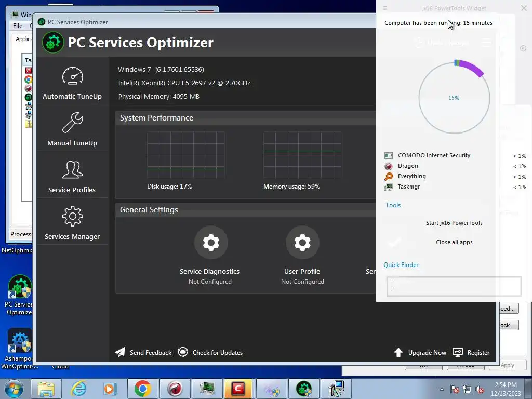Click 'Not Configured' under User Profile
This screenshot has width=532, height=399.
(302, 282)
